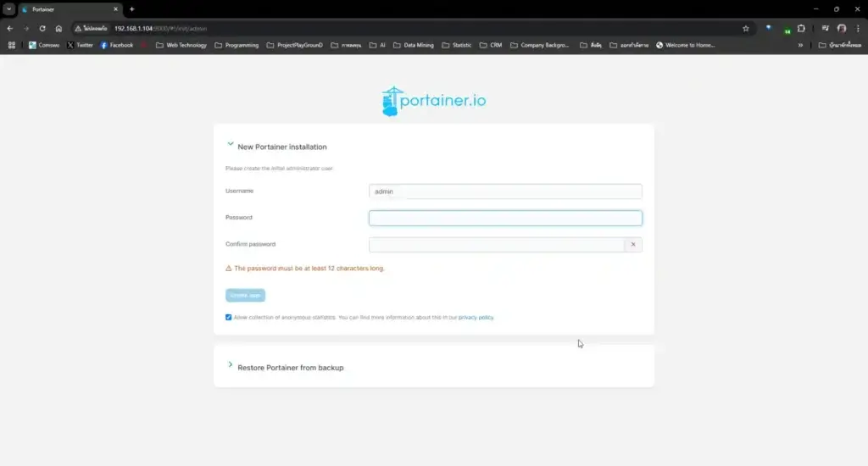This screenshot has width=868, height=466.
Task: Open the CRM bookmark folder
Action: click(x=491, y=46)
